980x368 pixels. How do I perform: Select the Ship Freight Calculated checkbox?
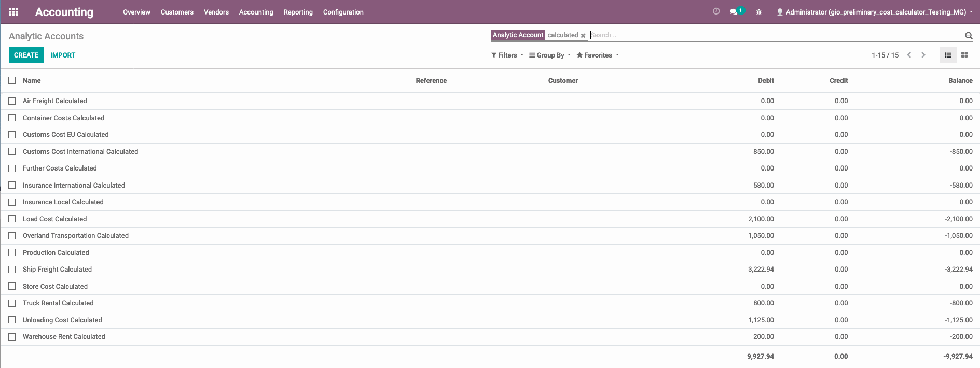point(12,270)
